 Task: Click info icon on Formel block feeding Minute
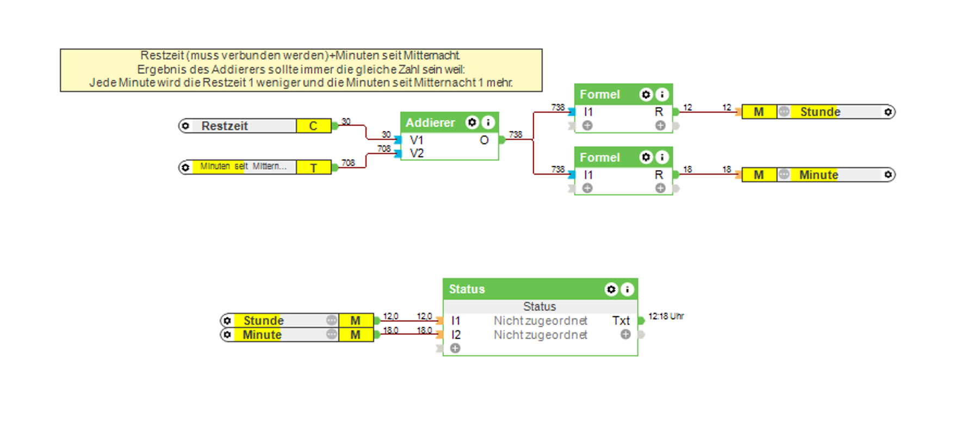click(662, 157)
